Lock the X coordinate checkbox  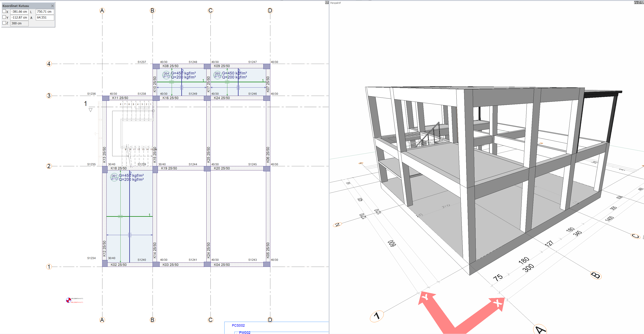pos(4,11)
